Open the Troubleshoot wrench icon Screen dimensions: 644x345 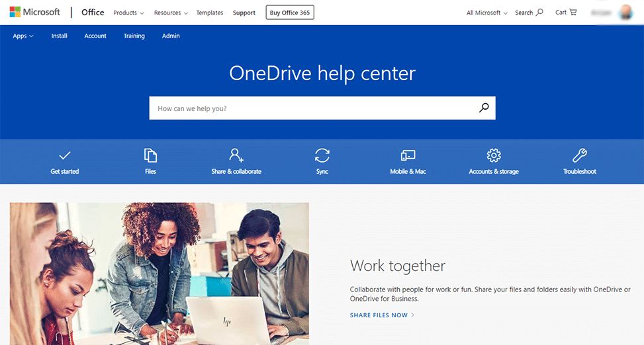pos(580,155)
